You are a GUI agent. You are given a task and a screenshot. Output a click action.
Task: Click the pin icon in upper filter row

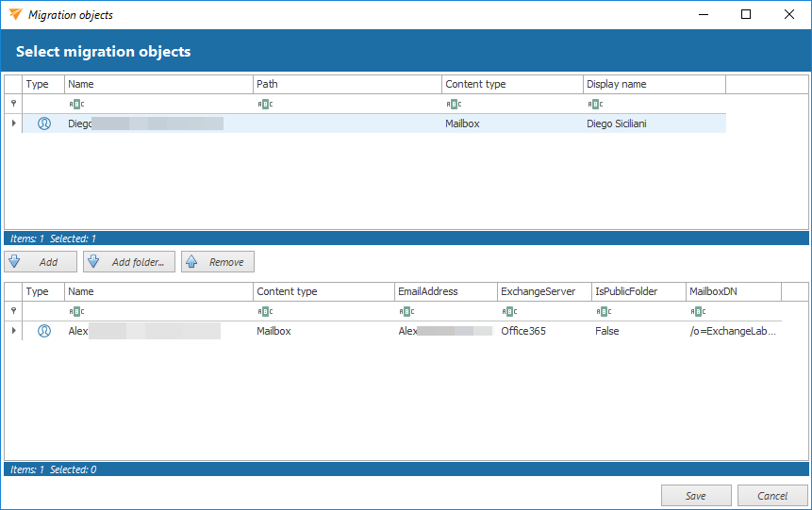point(13,104)
